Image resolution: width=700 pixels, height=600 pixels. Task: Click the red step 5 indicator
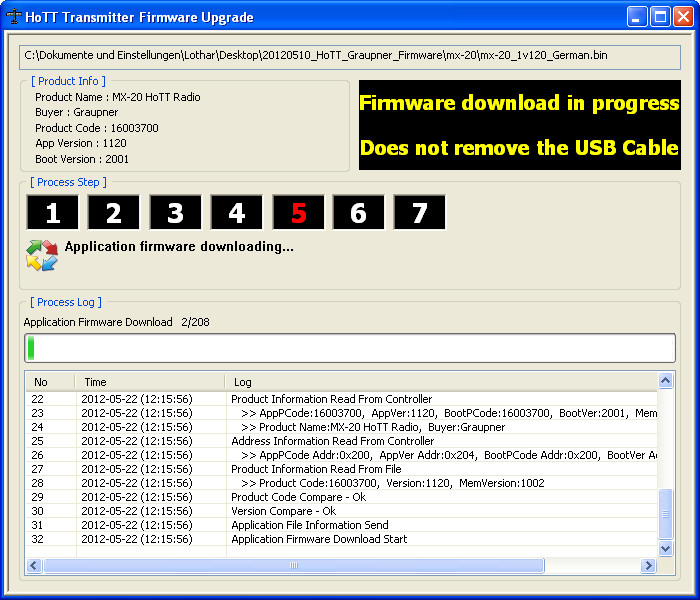coord(298,213)
